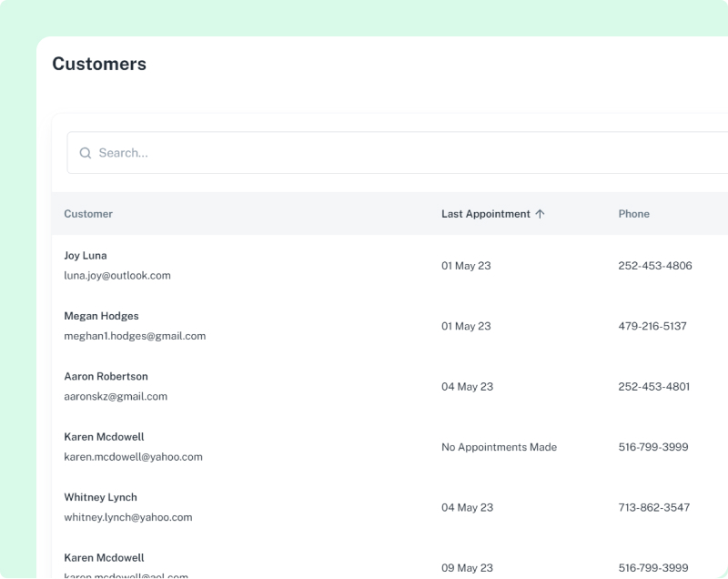Select Whitney Lynch's row
The image size is (728, 579).
[x=100, y=496]
